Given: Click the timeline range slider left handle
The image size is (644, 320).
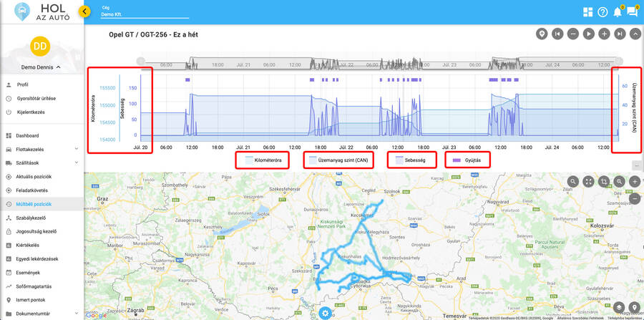Looking at the screenshot, I should [x=142, y=62].
